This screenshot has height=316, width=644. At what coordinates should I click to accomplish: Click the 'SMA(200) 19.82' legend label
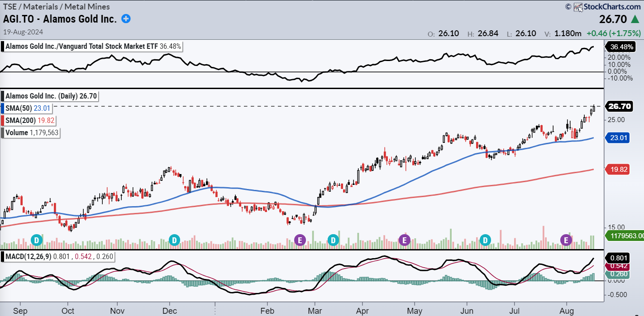click(x=29, y=120)
